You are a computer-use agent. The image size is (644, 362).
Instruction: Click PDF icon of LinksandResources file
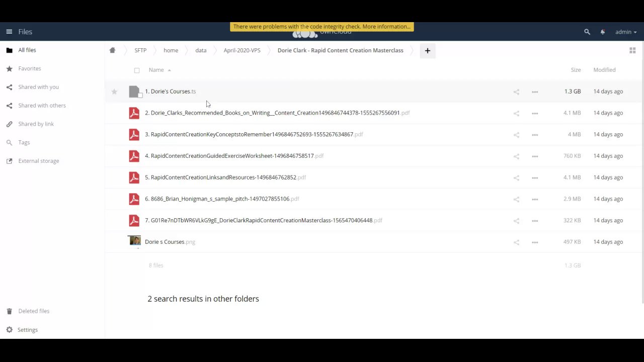(x=134, y=177)
